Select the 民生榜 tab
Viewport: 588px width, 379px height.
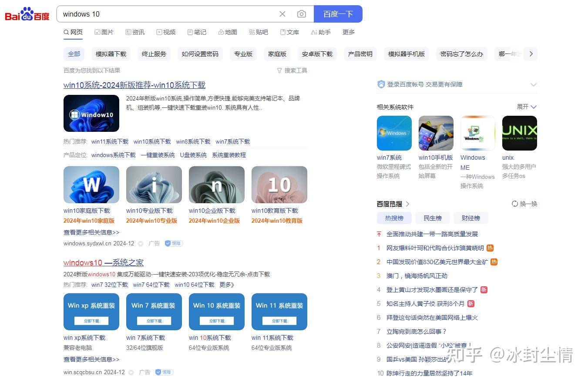[x=433, y=218]
